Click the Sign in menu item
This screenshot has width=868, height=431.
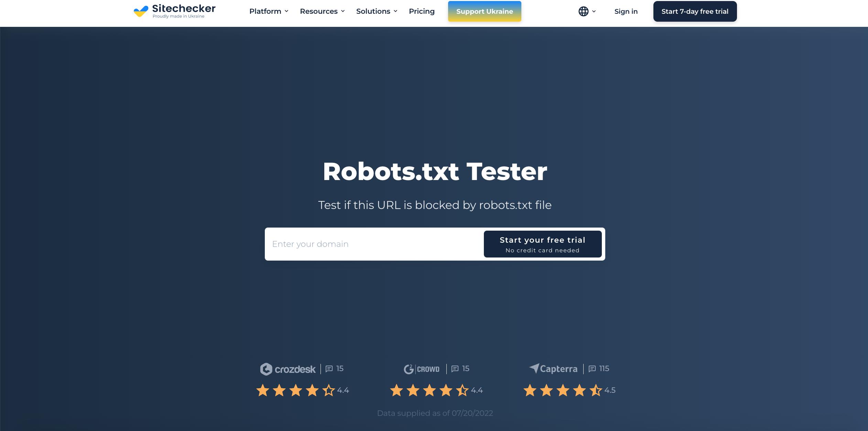625,11
